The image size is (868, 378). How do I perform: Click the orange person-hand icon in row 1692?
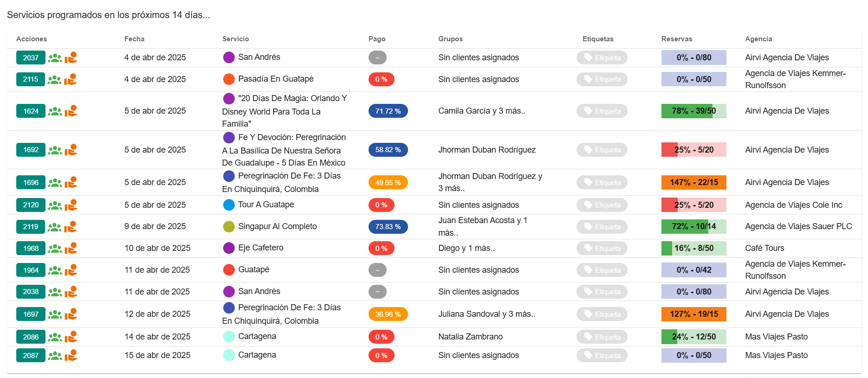click(x=71, y=150)
